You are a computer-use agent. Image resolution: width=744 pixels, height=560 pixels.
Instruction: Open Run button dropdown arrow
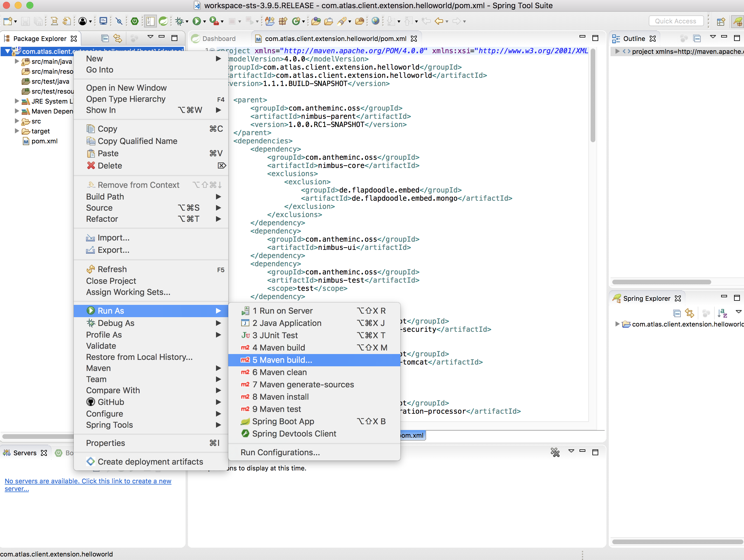205,22
